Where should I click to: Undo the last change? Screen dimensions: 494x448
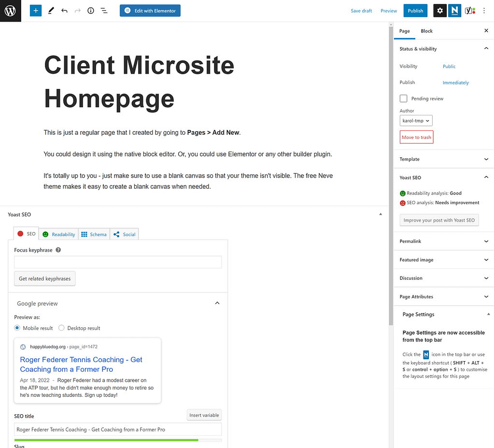click(64, 10)
